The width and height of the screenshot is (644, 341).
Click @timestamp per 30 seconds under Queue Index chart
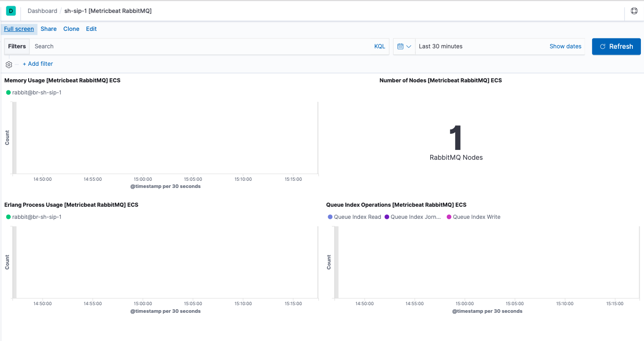click(487, 311)
